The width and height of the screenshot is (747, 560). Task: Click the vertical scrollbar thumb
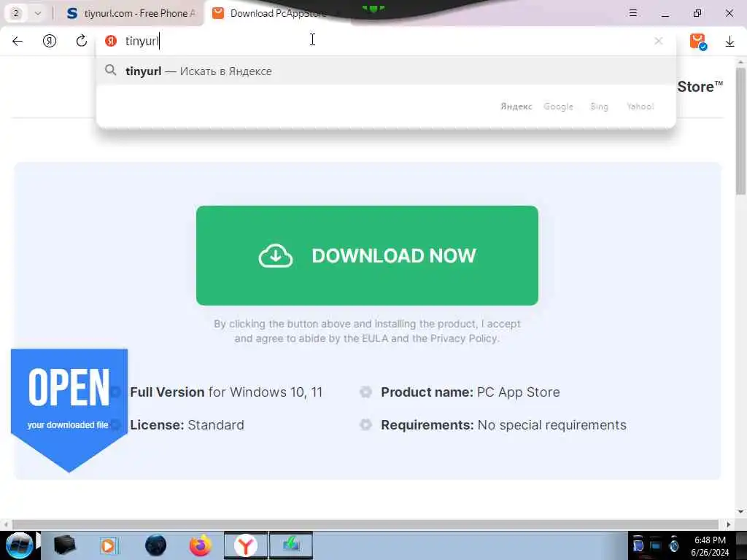coord(740,131)
